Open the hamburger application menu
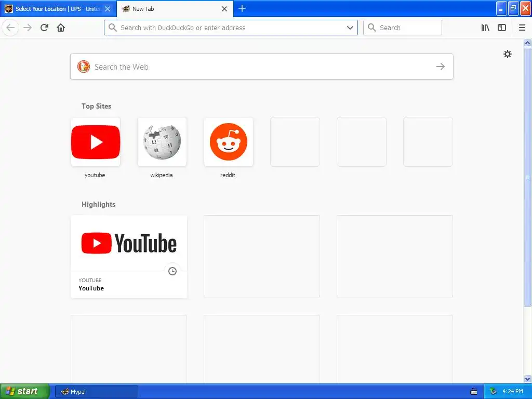 tap(522, 28)
